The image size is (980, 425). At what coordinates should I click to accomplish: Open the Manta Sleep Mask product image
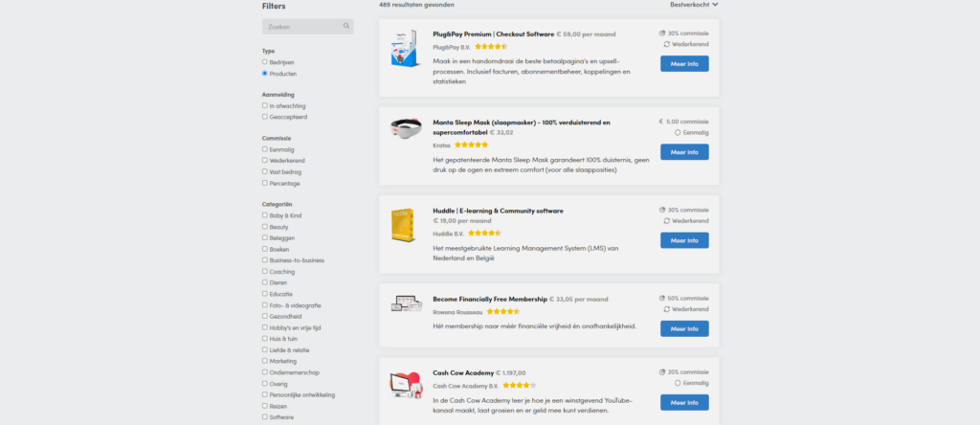[x=406, y=127]
